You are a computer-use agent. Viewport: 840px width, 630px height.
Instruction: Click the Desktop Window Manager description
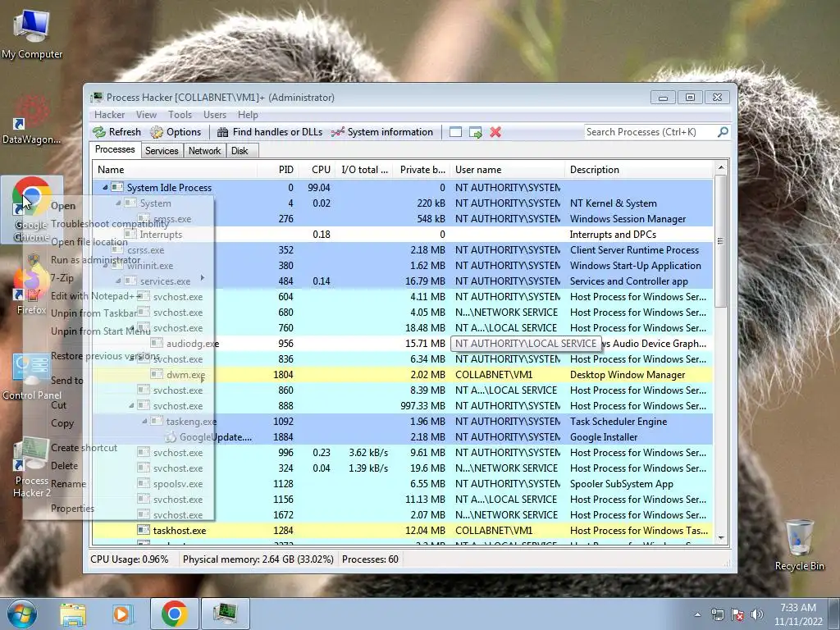[x=628, y=374]
